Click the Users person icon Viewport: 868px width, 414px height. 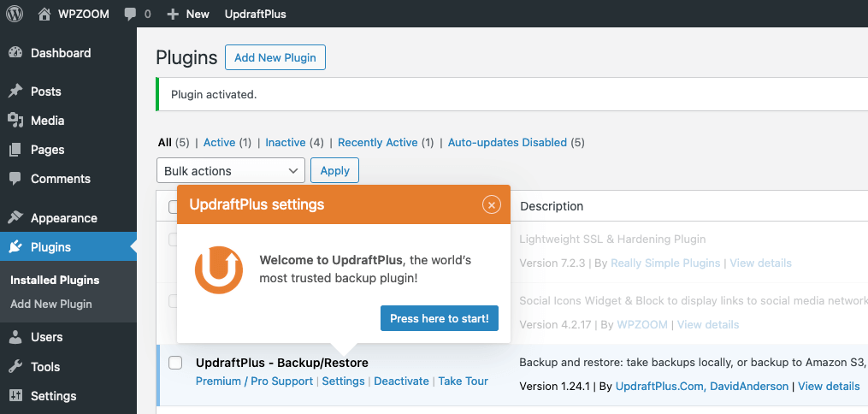tap(15, 337)
